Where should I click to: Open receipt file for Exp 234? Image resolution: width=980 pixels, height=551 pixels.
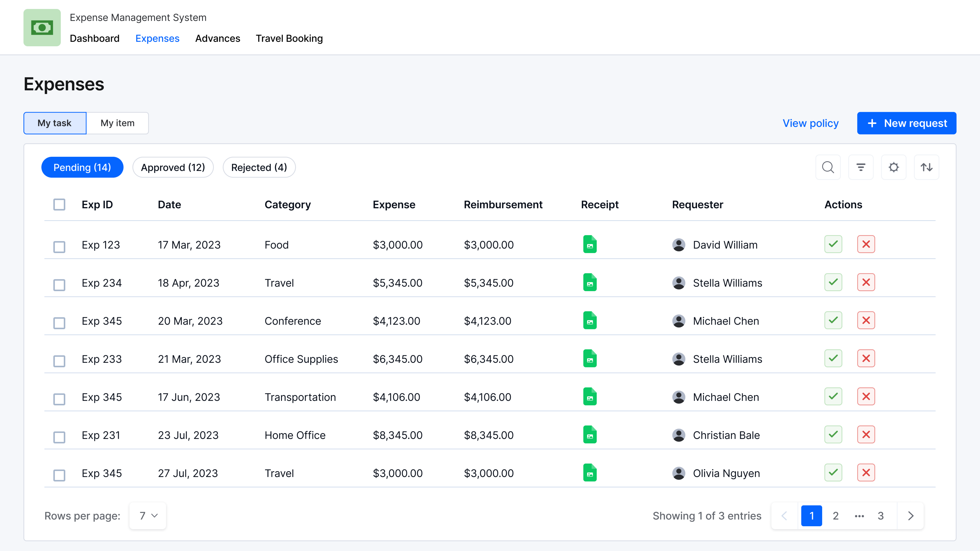click(x=590, y=282)
